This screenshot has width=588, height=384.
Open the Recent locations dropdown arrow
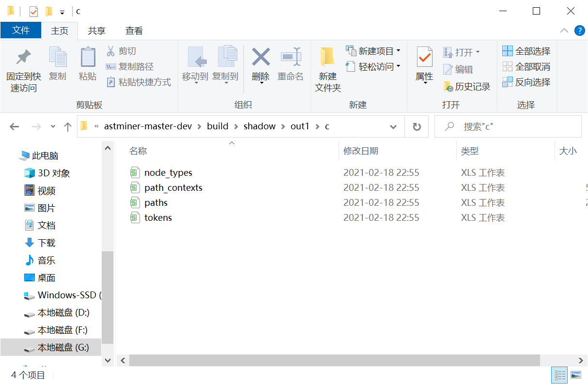click(53, 127)
